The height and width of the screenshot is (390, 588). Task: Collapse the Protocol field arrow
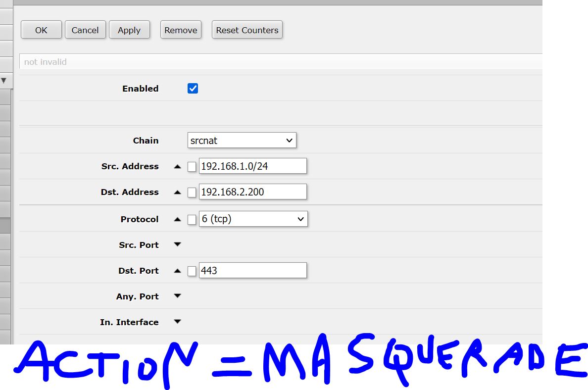click(x=177, y=219)
